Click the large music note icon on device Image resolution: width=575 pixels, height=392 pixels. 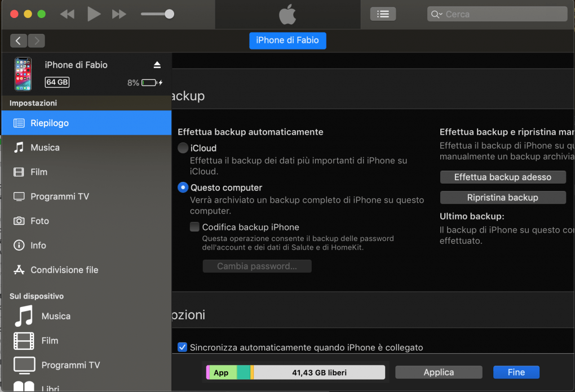click(x=24, y=316)
